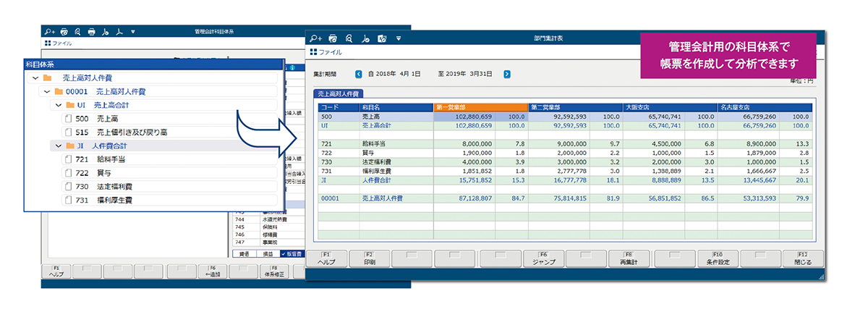The image size is (868, 312).
Task: Collapse the 00001 売上高対人件費 node
Action: (46, 92)
